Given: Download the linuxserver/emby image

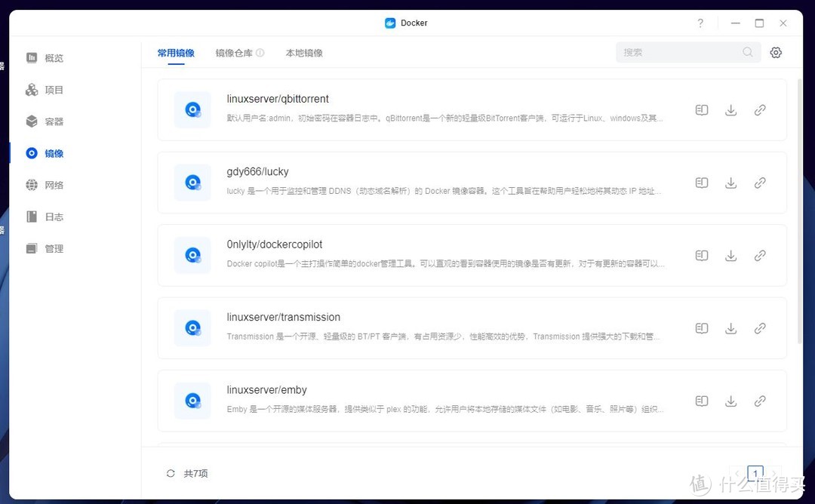Looking at the screenshot, I should tap(730, 401).
